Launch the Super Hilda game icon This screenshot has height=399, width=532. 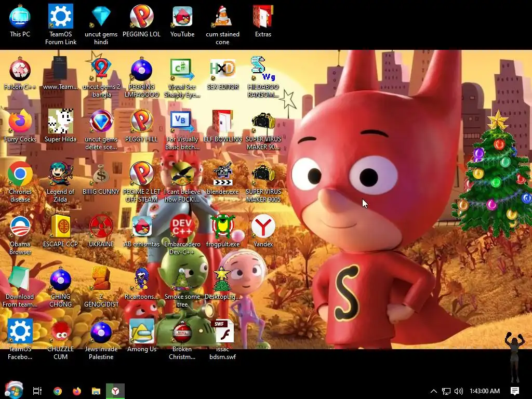pos(60,126)
